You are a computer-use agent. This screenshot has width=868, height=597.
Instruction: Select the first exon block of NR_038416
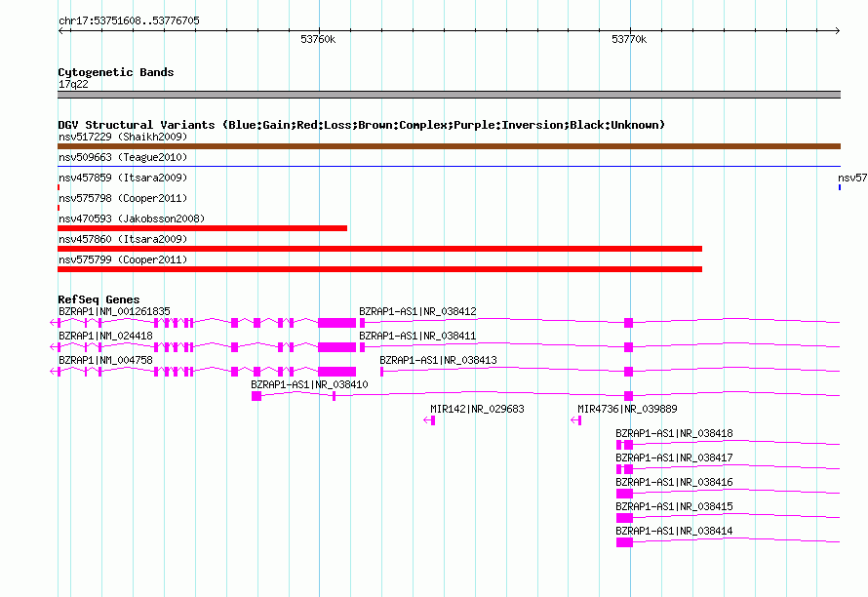coord(624,494)
